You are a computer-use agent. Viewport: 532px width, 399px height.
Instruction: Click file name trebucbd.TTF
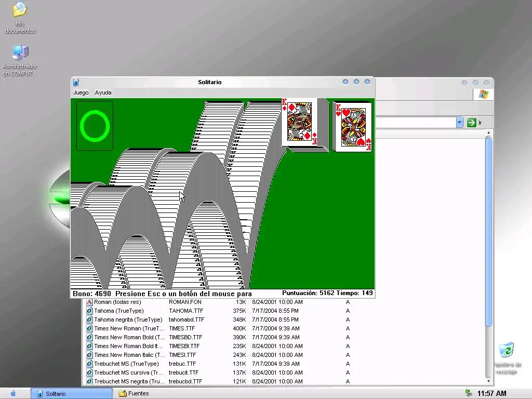tap(185, 381)
